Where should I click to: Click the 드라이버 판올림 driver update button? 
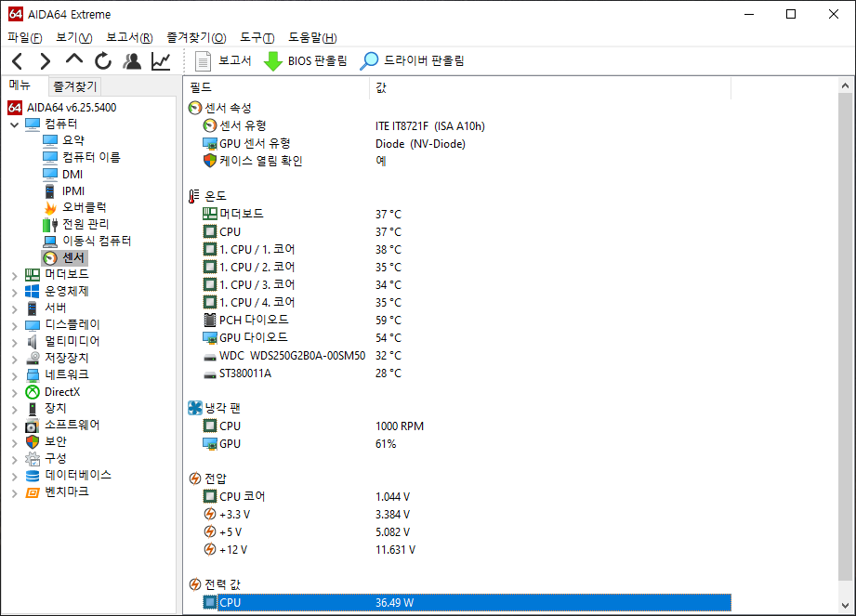pos(412,60)
